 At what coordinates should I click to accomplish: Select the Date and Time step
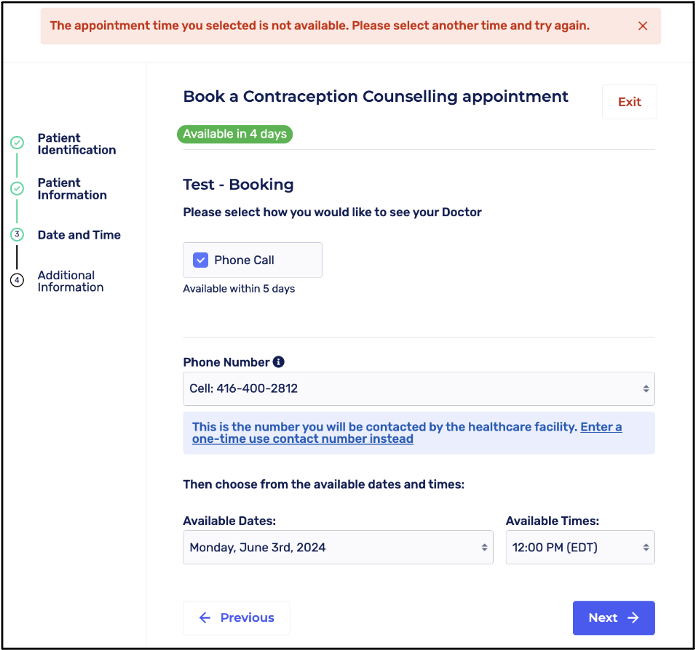coord(79,235)
